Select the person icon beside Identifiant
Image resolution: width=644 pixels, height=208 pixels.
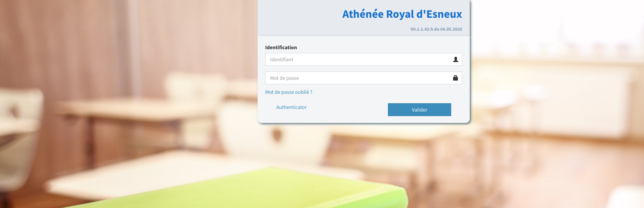tap(456, 59)
